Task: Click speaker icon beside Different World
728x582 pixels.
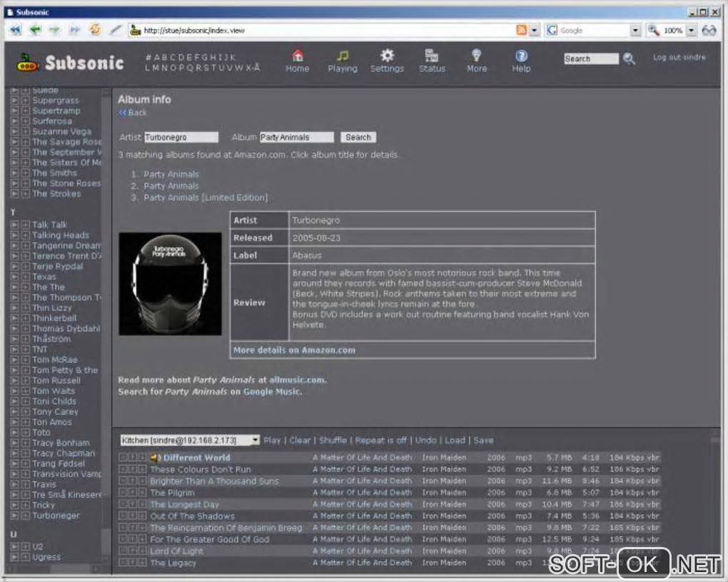Action: 155,458
